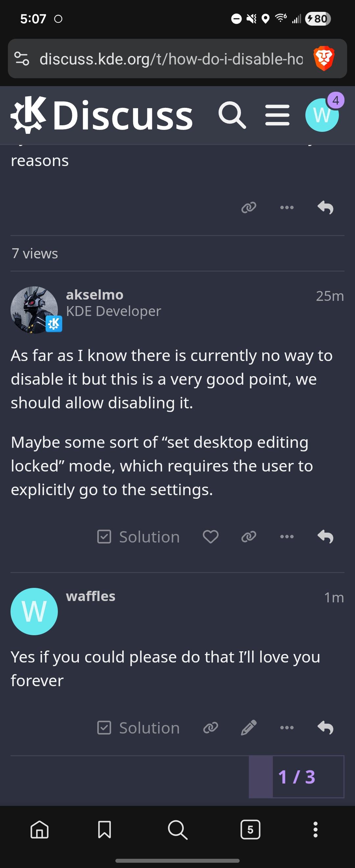Open the 1 / 3 topic progress navigator
The image size is (355, 868).
[296, 777]
